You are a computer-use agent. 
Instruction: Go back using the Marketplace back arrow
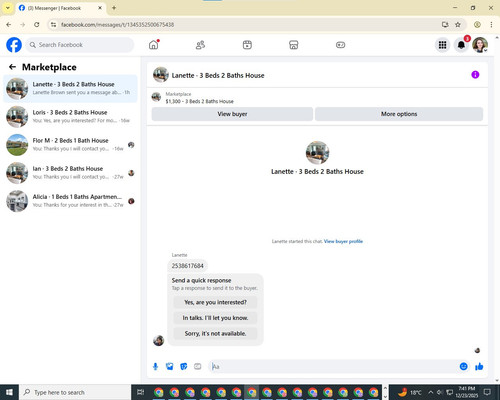click(12, 67)
